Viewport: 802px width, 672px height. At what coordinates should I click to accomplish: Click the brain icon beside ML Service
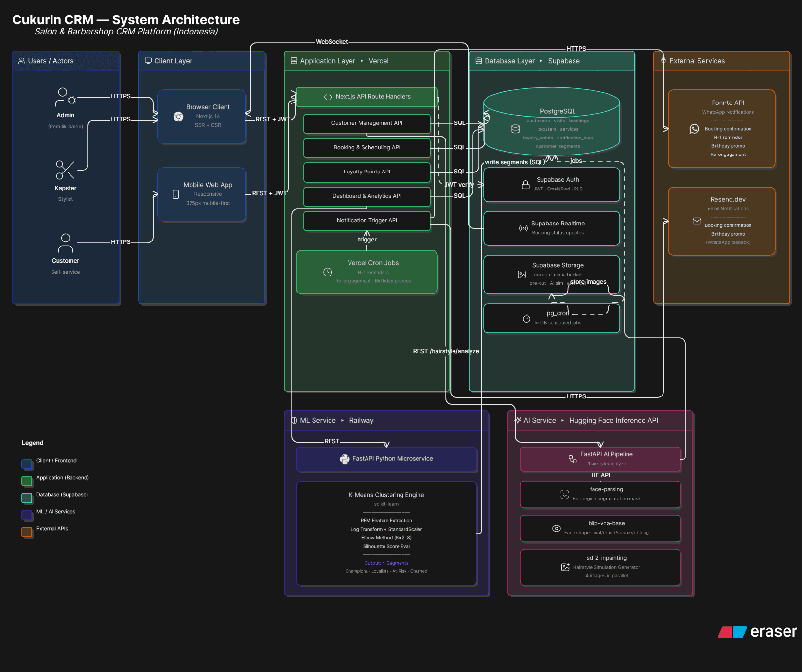pos(294,420)
